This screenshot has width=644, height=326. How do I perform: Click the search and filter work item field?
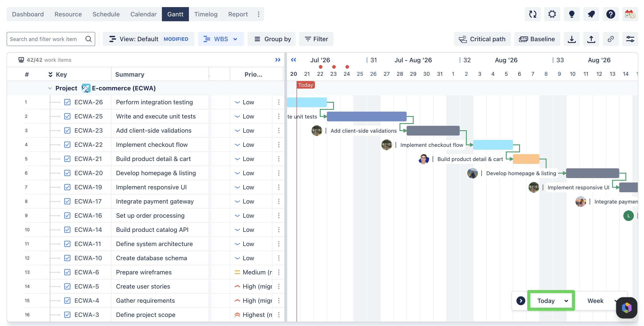coord(51,39)
